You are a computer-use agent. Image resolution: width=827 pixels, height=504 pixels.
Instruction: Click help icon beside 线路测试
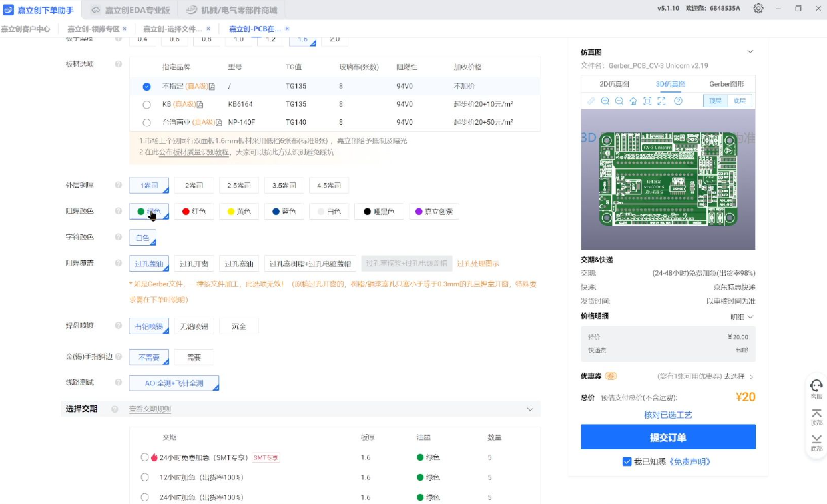(x=118, y=383)
